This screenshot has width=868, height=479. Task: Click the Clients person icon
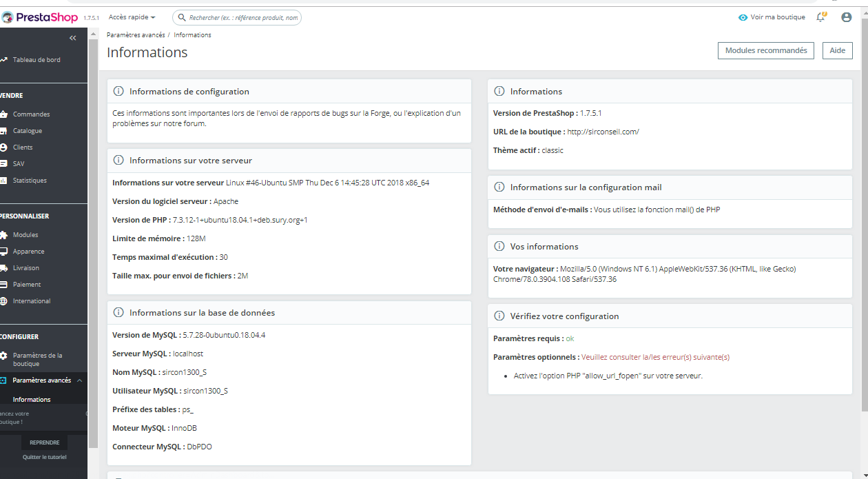(3, 147)
